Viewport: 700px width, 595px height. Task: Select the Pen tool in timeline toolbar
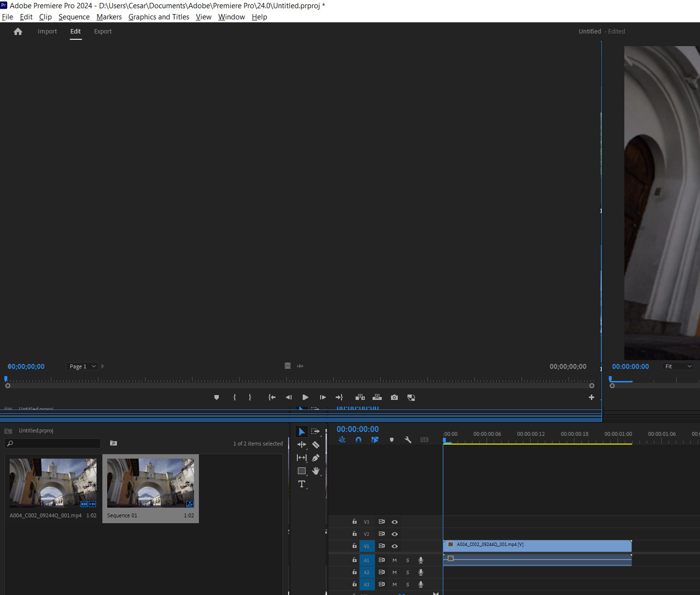pos(315,457)
